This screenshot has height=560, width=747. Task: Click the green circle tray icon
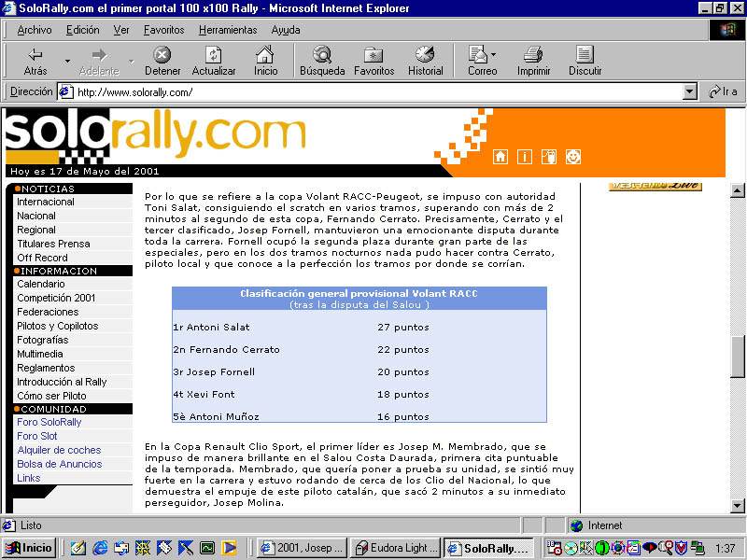tap(602, 548)
